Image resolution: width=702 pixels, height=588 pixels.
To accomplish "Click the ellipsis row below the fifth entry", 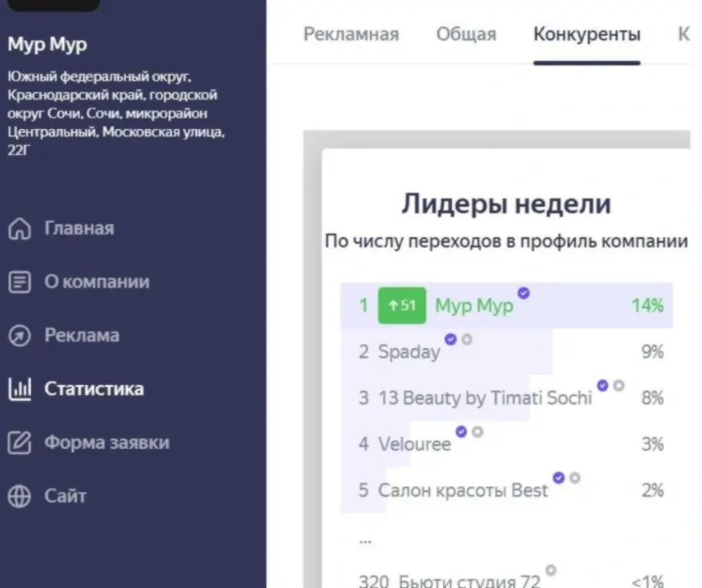I will click(x=365, y=541).
